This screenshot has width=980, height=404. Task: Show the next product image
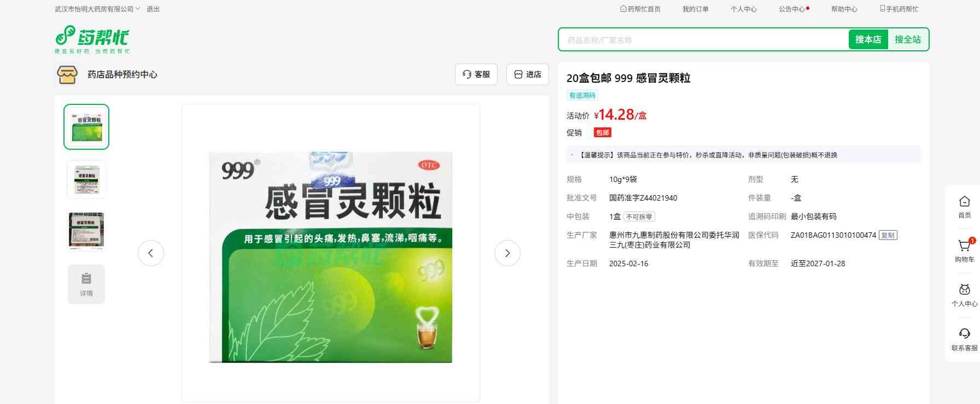coord(507,253)
